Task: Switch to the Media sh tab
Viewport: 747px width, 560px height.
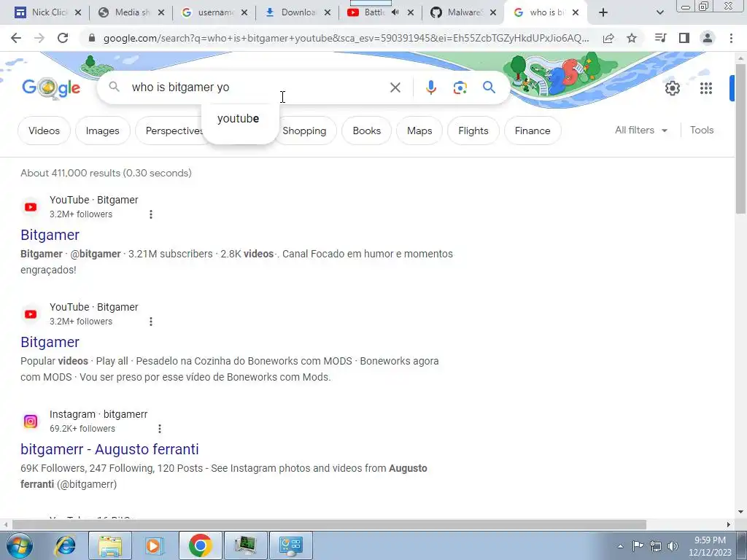Action: pyautogui.click(x=131, y=12)
